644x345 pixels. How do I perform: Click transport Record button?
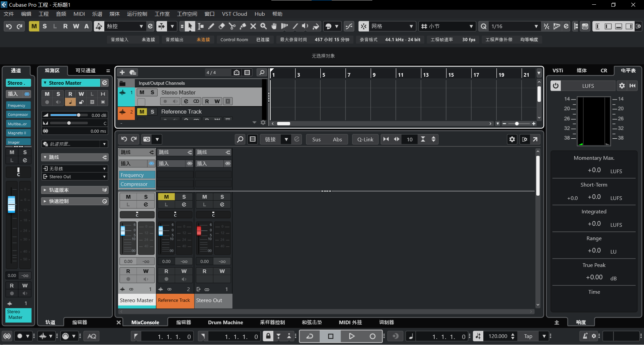coord(372,336)
